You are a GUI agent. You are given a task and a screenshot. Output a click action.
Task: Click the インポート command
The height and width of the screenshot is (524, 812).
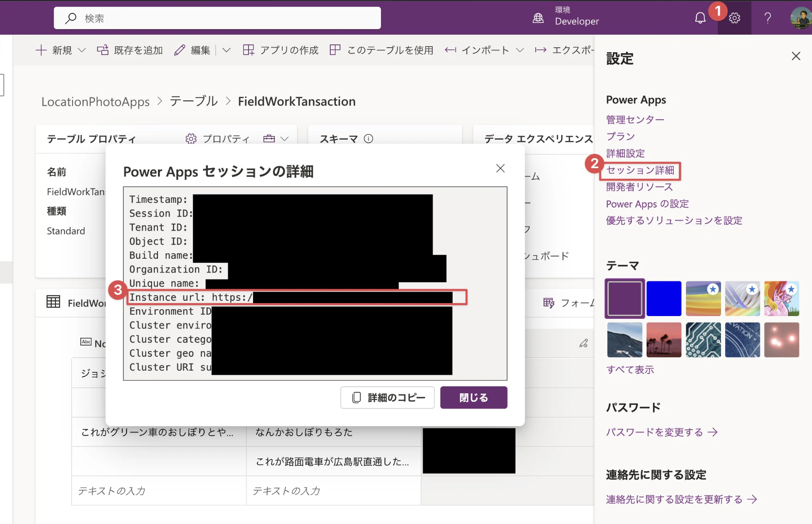477,50
